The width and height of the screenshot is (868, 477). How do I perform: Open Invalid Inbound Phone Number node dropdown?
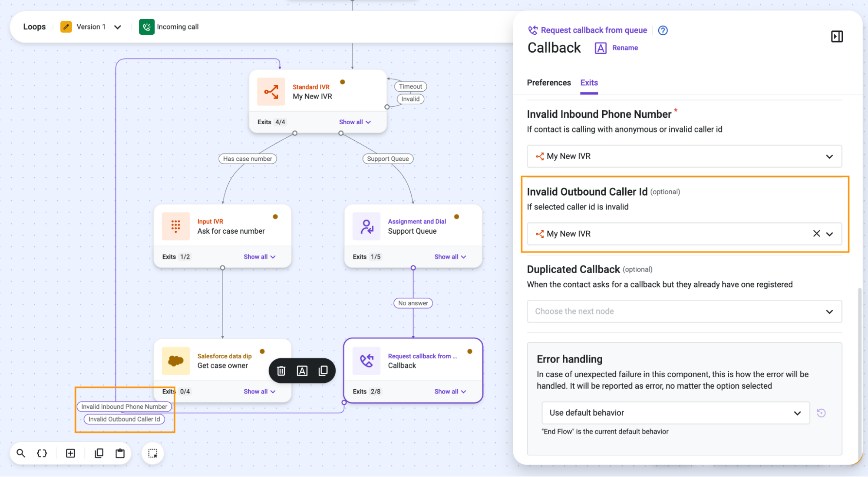point(684,156)
